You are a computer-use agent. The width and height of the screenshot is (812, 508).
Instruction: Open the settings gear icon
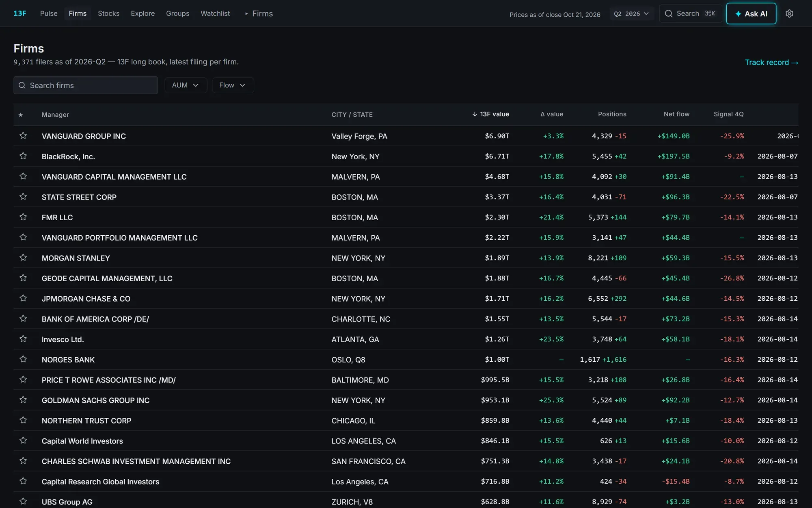click(789, 13)
